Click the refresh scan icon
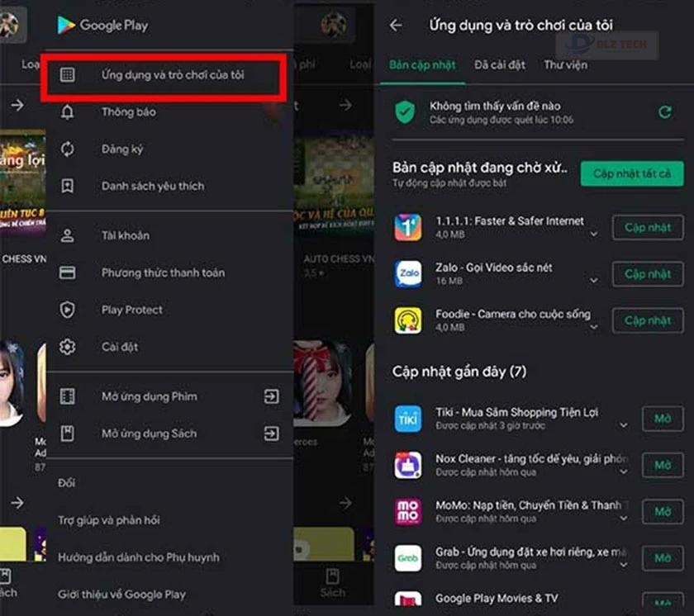This screenshot has width=694, height=616. [x=665, y=111]
